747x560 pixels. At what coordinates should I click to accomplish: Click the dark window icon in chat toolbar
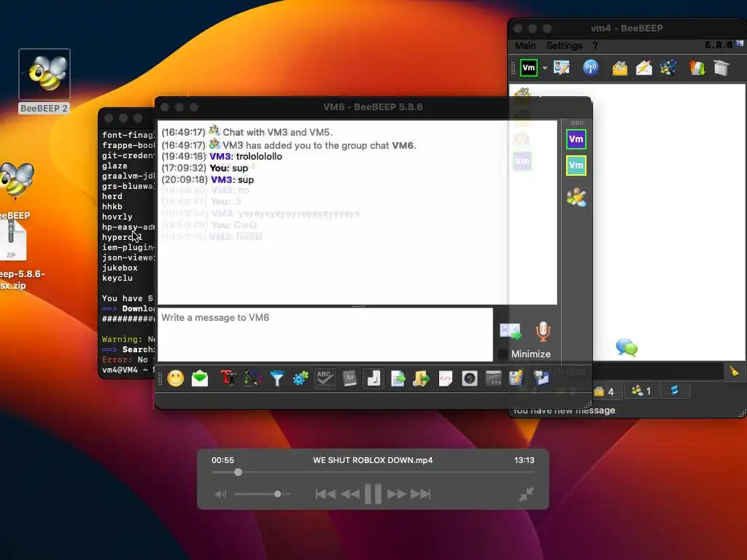coord(494,378)
